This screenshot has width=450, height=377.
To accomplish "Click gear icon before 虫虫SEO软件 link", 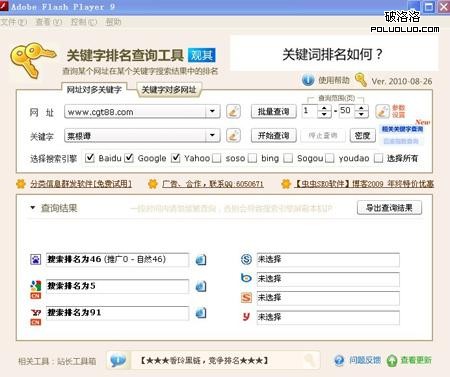I will pyautogui.click(x=286, y=184).
